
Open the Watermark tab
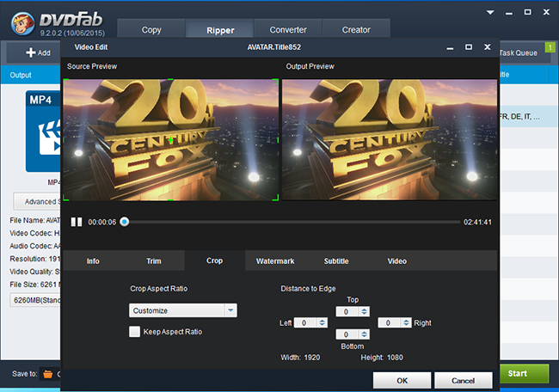tap(275, 260)
